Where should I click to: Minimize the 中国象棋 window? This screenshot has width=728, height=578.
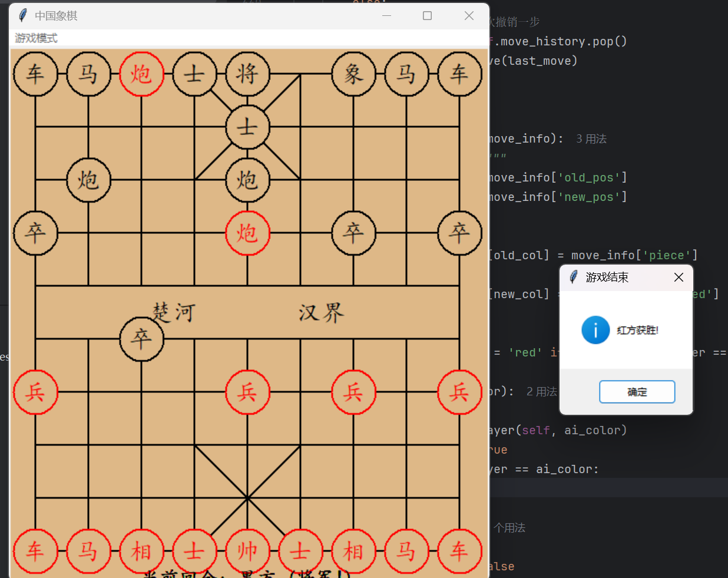pos(387,16)
